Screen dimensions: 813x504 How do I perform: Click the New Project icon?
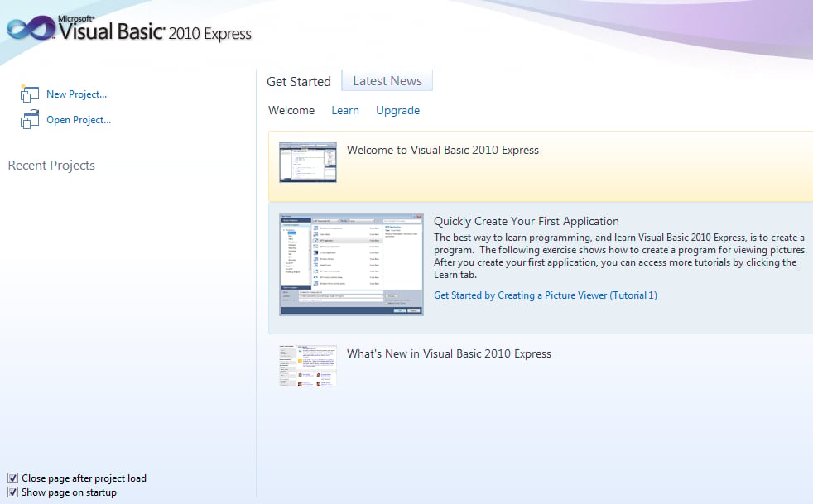[30, 94]
